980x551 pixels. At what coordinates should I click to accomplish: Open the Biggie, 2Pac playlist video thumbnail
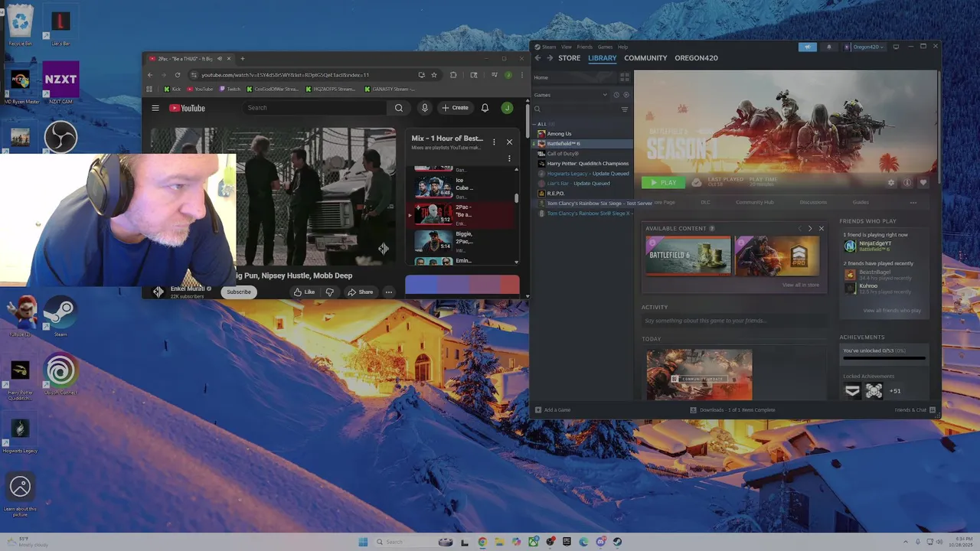[433, 241]
